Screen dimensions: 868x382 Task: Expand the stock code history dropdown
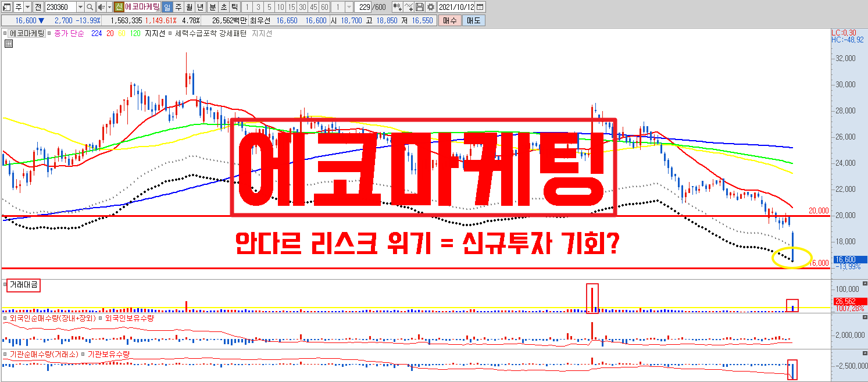(80, 7)
